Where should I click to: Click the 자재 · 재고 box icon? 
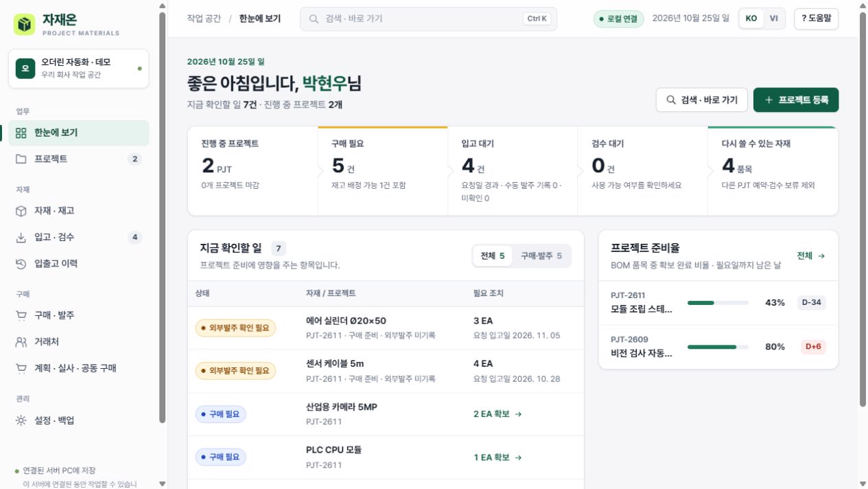(x=21, y=211)
